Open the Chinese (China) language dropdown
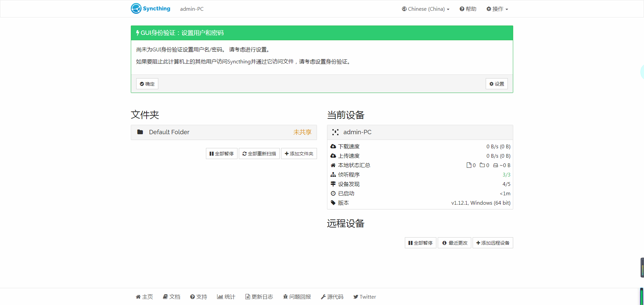Screen dimensions: 644x305 (x=425, y=9)
